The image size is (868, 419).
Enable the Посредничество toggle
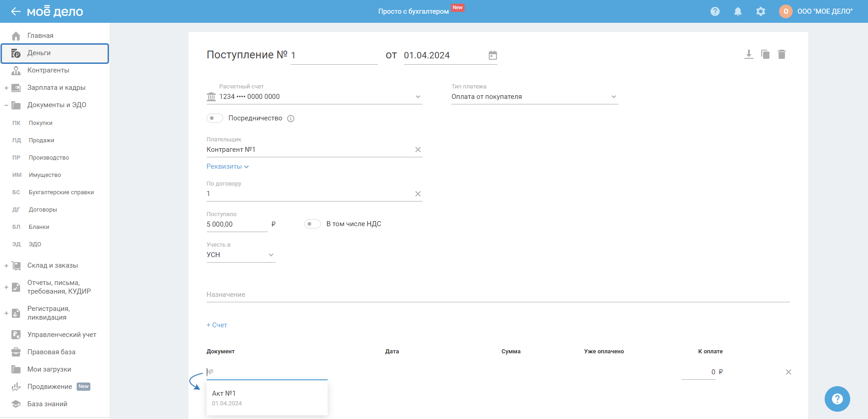[214, 118]
